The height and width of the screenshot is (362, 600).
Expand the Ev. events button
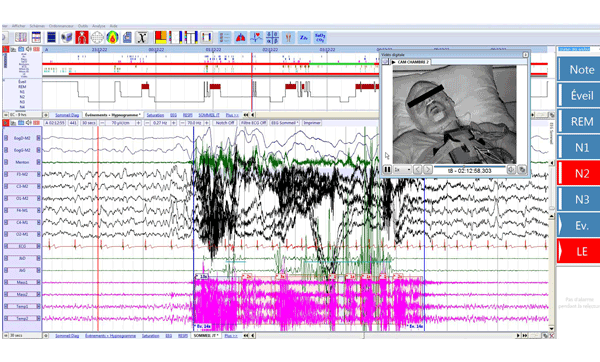point(579,225)
